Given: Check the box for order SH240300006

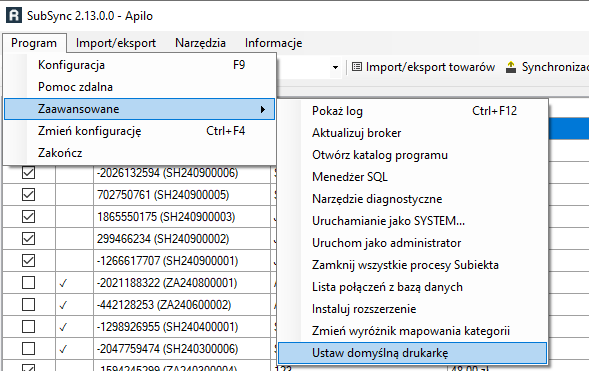Looking at the screenshot, I should [x=29, y=349].
